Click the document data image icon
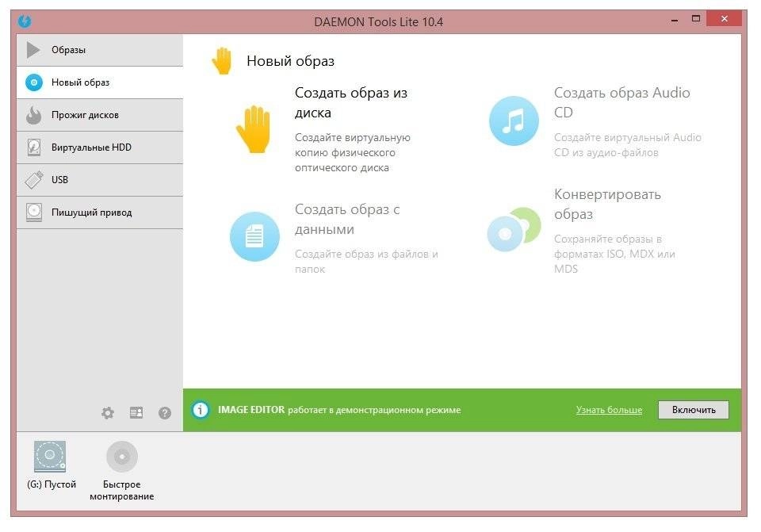The width and height of the screenshot is (761, 532). pos(254,236)
